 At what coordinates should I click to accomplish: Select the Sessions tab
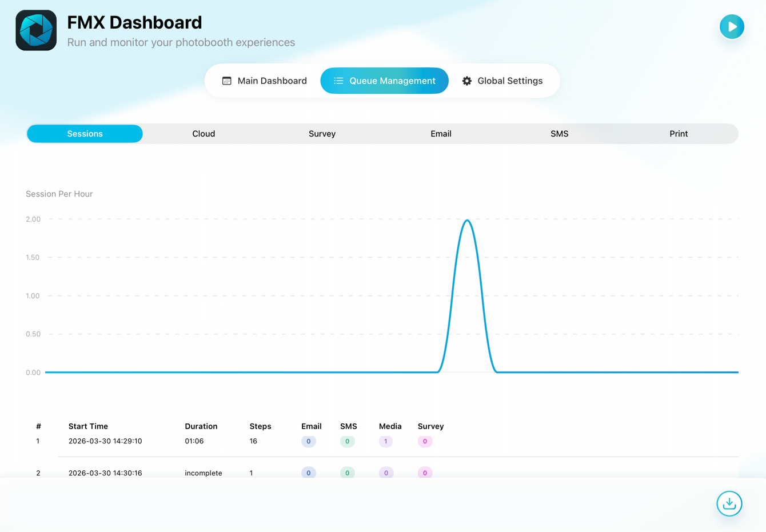coord(85,134)
